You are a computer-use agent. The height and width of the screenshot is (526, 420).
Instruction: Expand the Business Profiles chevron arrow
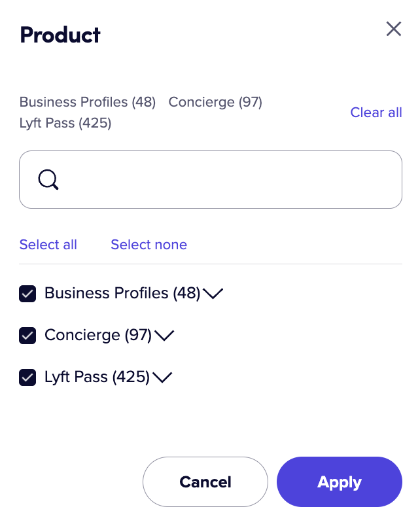213,294
